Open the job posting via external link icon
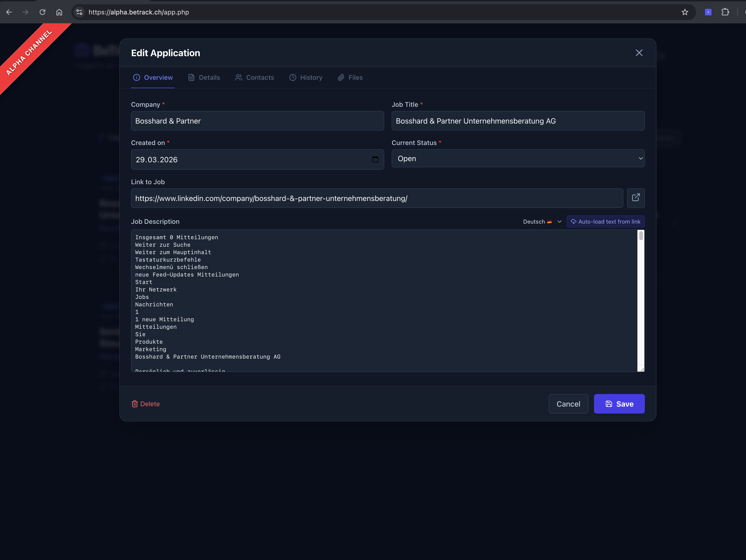746x560 pixels. point(636,198)
